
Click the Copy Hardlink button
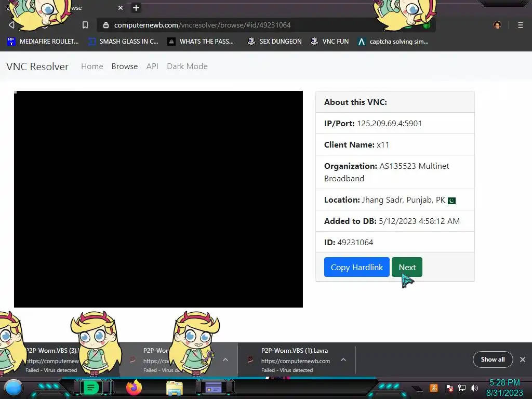tap(356, 267)
